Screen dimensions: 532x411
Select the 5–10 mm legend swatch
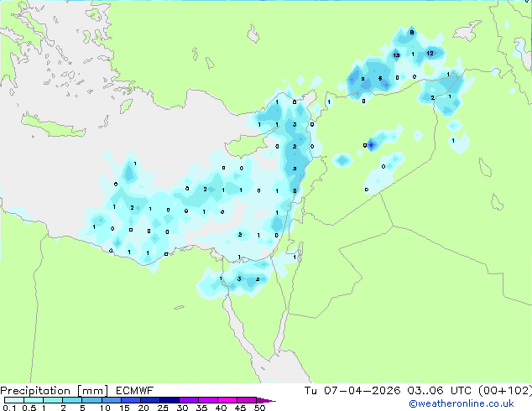pyautogui.click(x=91, y=400)
